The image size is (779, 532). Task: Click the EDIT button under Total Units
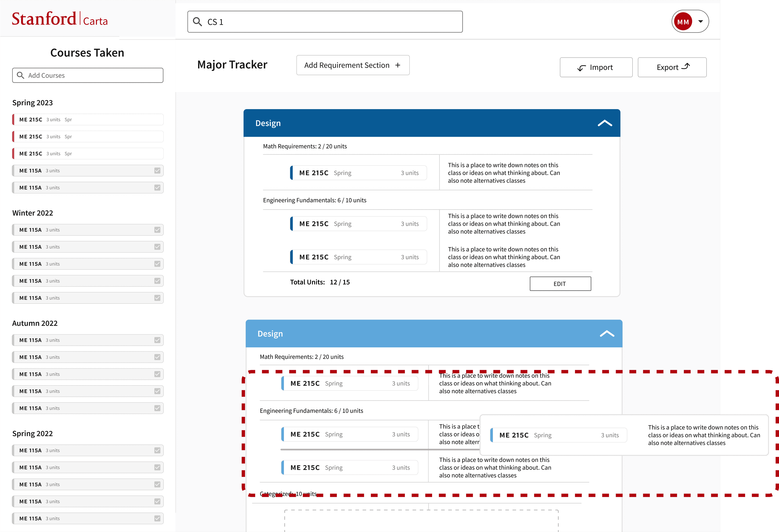(560, 284)
